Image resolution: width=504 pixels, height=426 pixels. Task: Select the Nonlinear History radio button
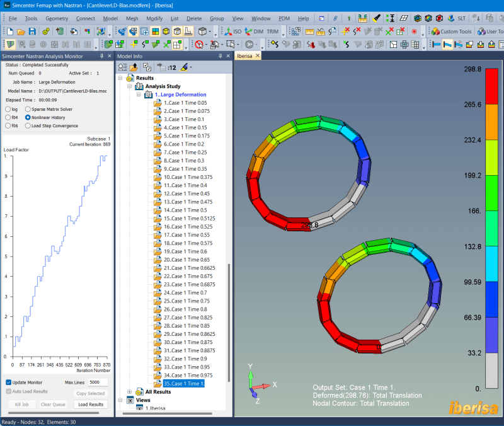[x=28, y=117]
